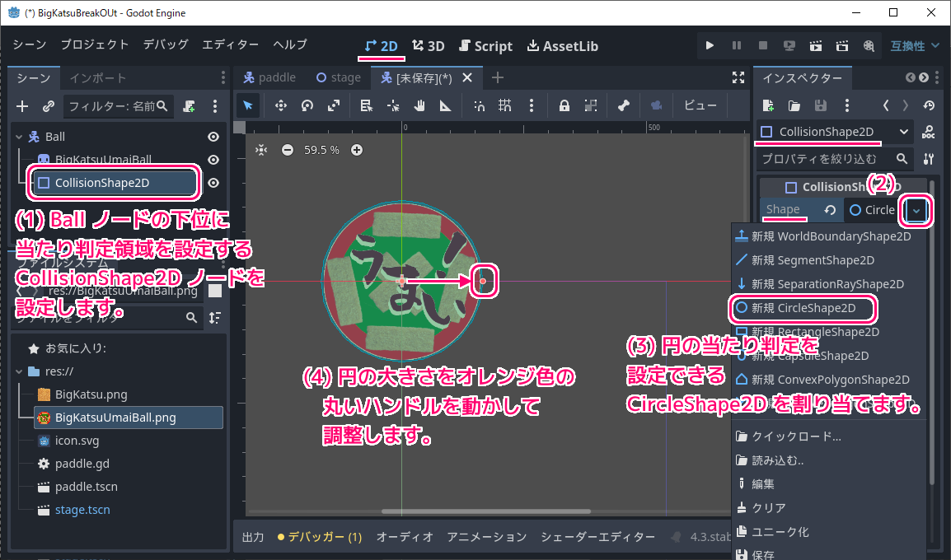This screenshot has width=951, height=560.
Task: Toggle smart snap in viewport toolbar
Action: 479,105
